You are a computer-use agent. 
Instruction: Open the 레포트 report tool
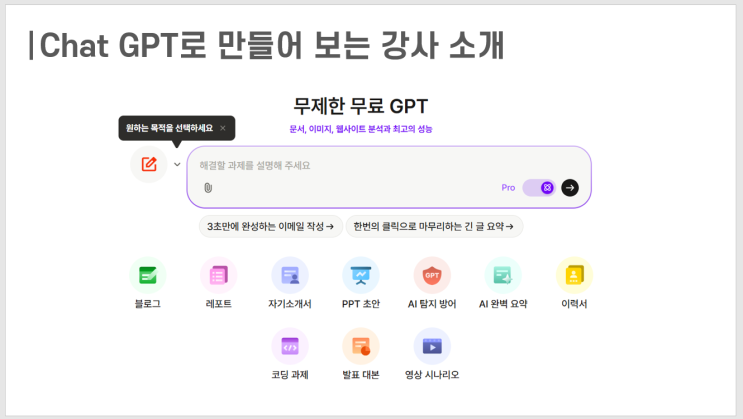tap(218, 275)
